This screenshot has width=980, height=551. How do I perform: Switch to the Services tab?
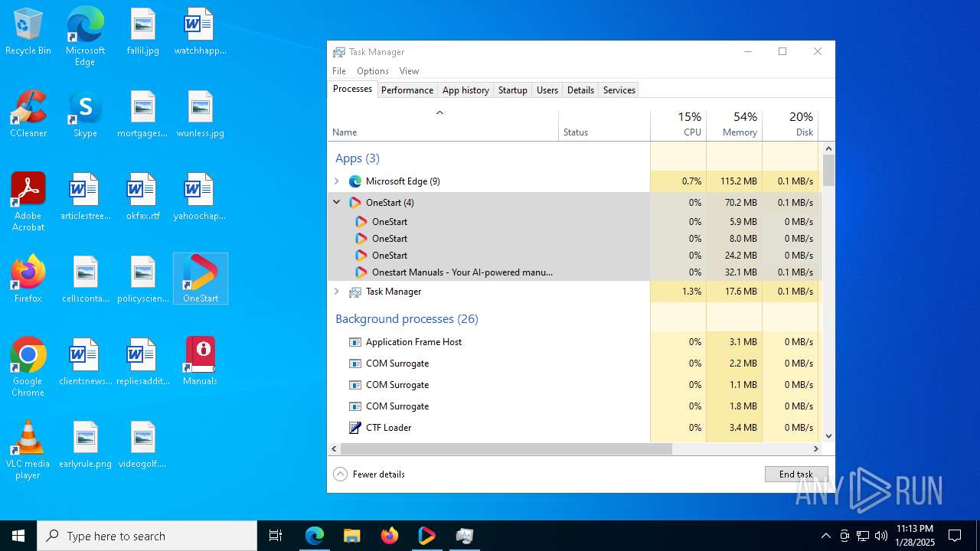pos(619,90)
